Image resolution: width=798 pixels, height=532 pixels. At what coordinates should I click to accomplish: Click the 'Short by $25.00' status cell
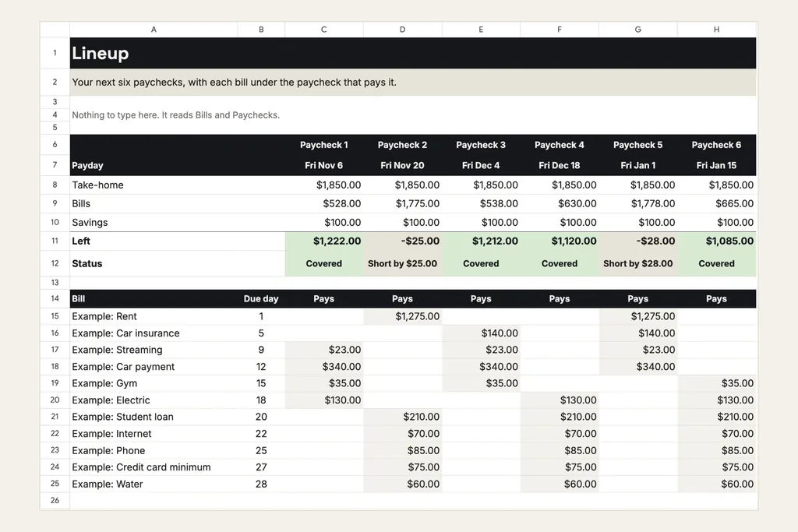click(403, 263)
